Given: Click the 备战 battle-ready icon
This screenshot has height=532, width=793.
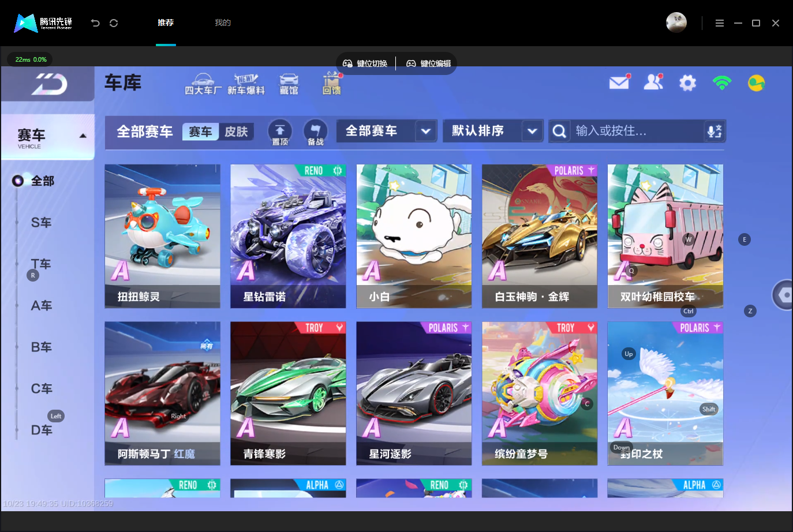Looking at the screenshot, I should click(x=315, y=132).
